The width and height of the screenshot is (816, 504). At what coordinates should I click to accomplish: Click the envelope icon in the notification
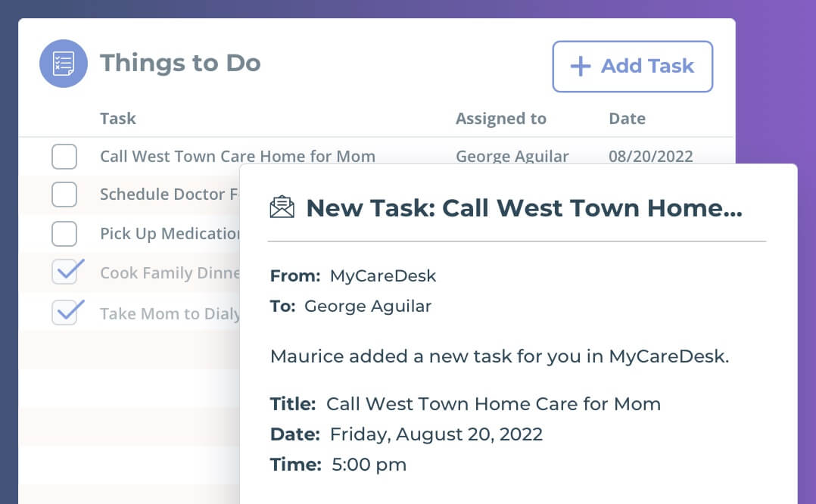click(x=282, y=206)
